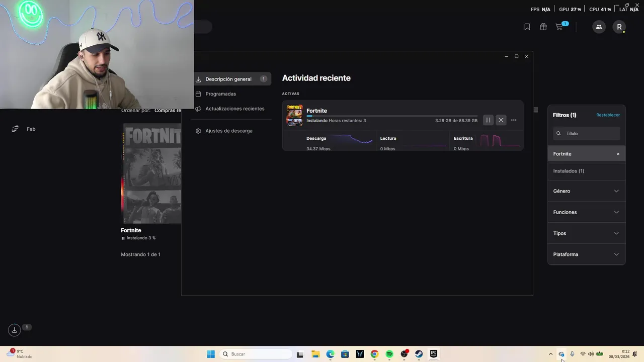
Task: Show hidden system tray icons
Action: (550, 354)
